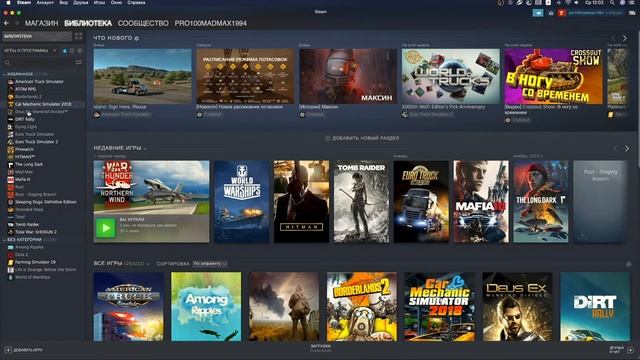Viewport: 640px width, 360px height.
Task: Click add game plus icon
Action: (x=8, y=350)
